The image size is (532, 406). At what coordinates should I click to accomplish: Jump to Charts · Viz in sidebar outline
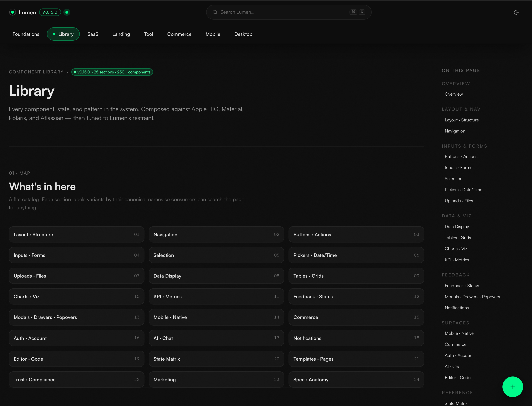click(x=456, y=249)
